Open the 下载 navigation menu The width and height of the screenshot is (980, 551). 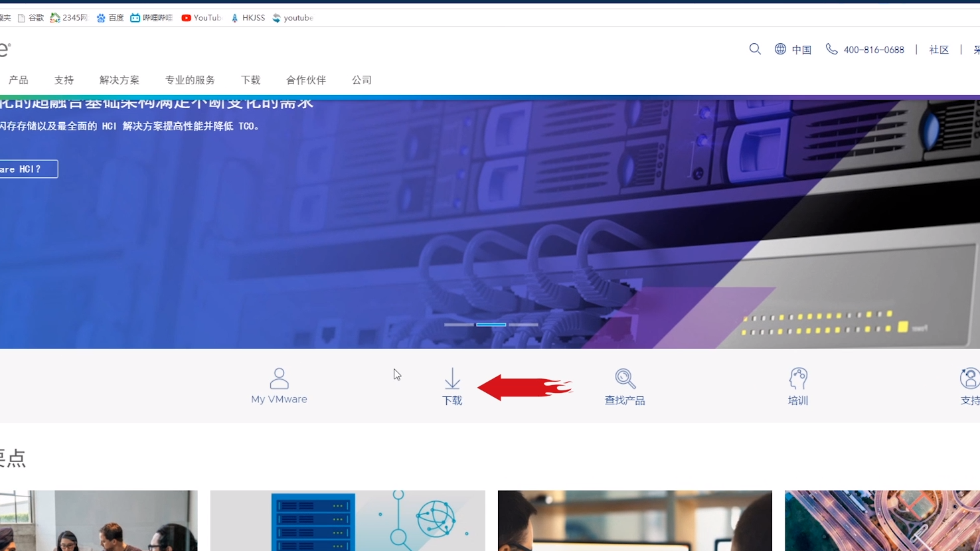(x=250, y=80)
